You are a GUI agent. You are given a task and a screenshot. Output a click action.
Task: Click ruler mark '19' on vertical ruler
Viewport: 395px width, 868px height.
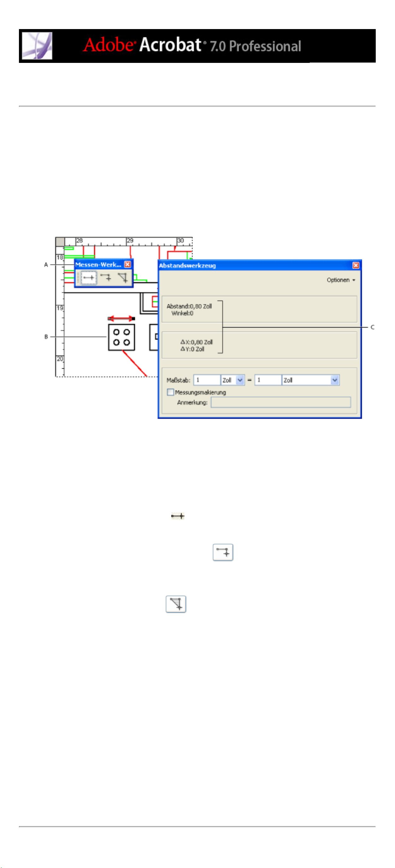[60, 308]
